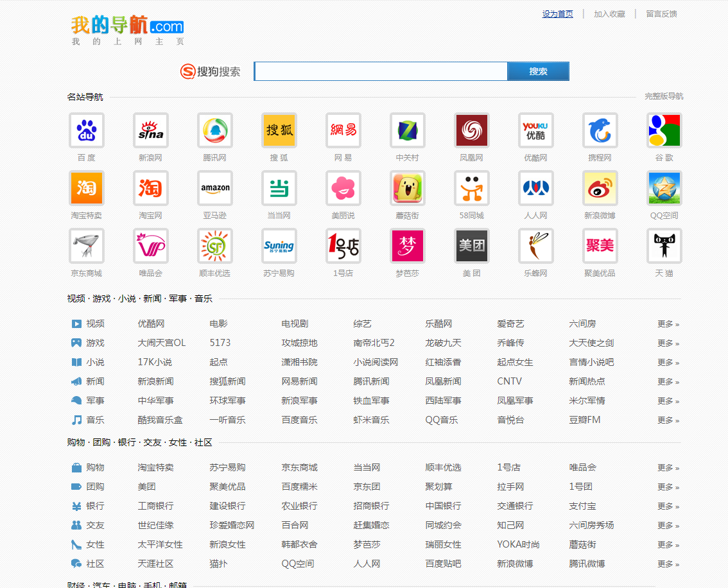Click the VIP (唯品会) icon
Viewport: 728px width, 588px height.
click(150, 246)
